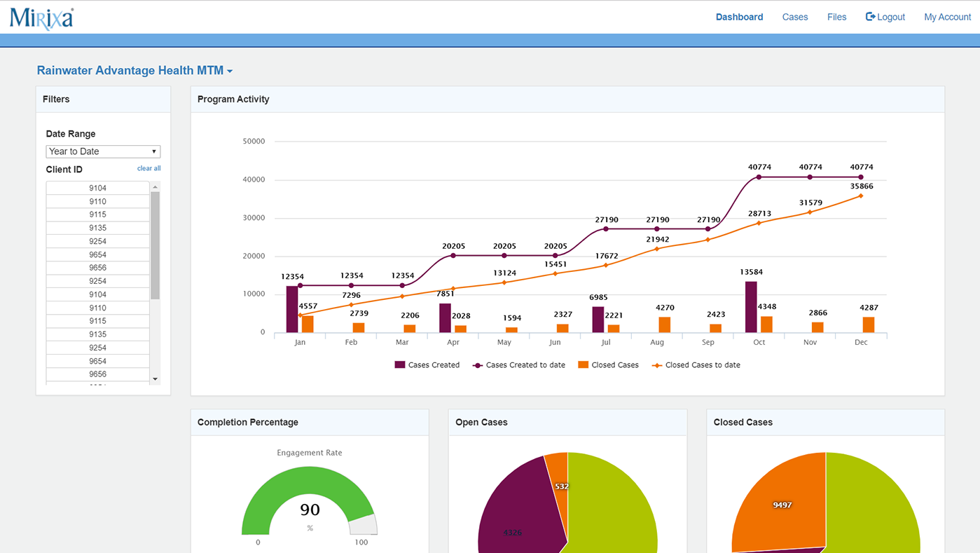Screen dimensions: 980x553
Task: Click the January Cases Created bar
Action: (x=292, y=309)
